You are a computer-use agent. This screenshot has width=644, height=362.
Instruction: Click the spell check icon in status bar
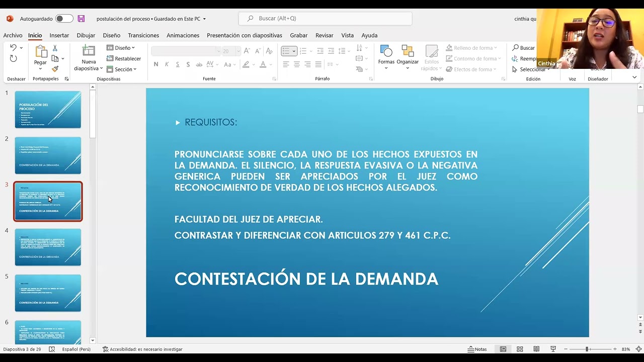click(52, 349)
